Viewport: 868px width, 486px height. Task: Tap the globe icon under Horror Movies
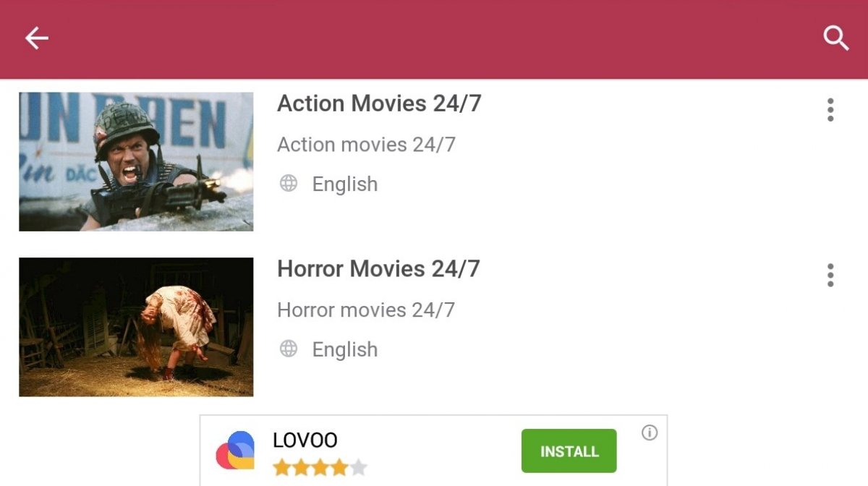tap(289, 349)
